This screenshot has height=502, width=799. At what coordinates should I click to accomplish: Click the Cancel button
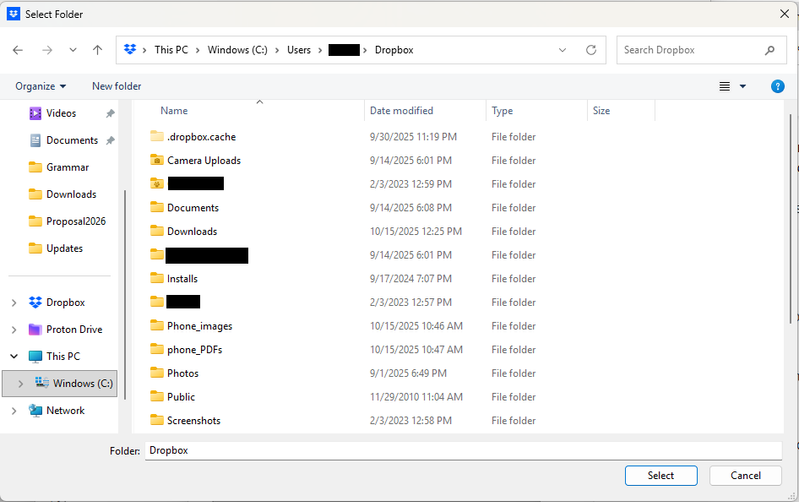745,476
